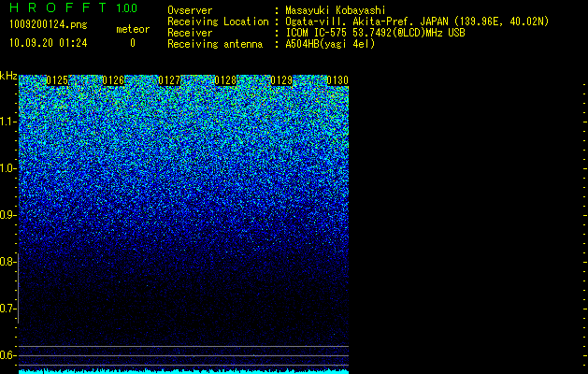This screenshot has width=588, height=374.
Task: Click the meteor count value 0
Action: pyautogui.click(x=133, y=43)
